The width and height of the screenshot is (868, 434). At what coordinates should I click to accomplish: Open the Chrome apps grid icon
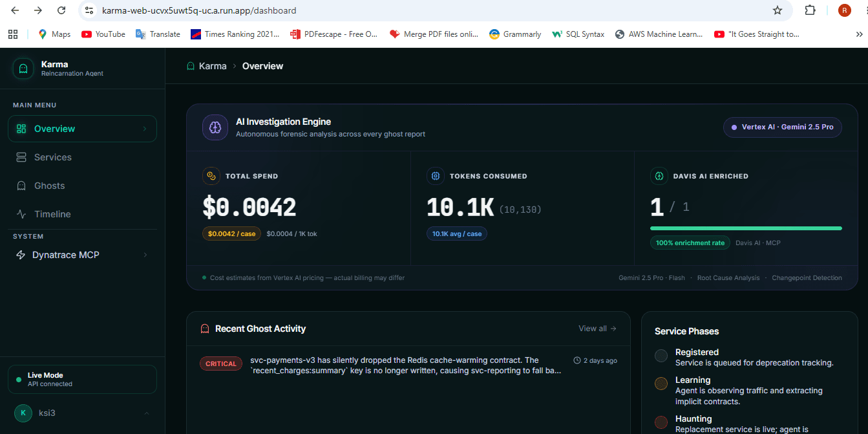(14, 34)
